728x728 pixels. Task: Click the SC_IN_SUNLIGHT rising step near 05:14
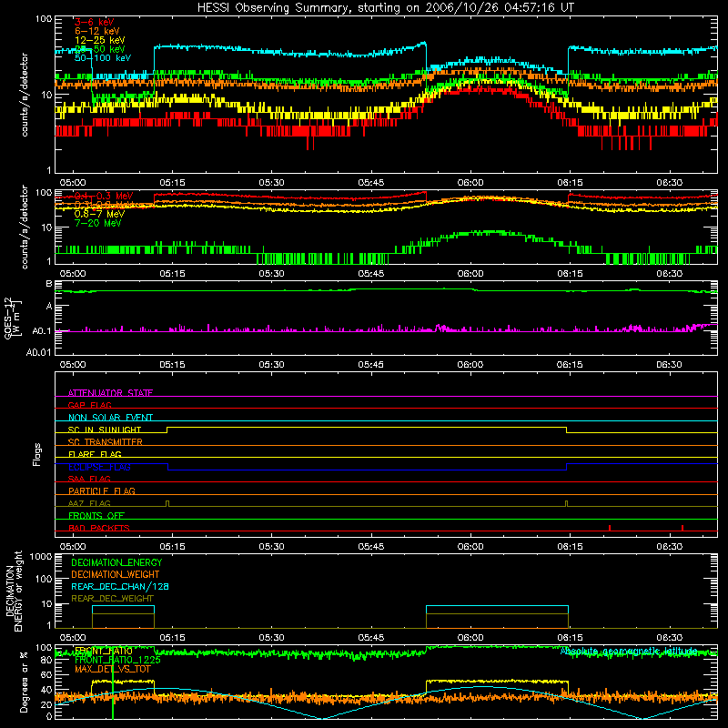click(167, 430)
